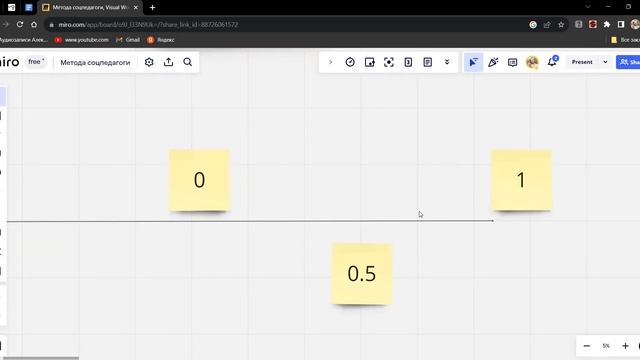Expand more apps double chevron
Screen dimensions: 640x360
[x=447, y=62]
